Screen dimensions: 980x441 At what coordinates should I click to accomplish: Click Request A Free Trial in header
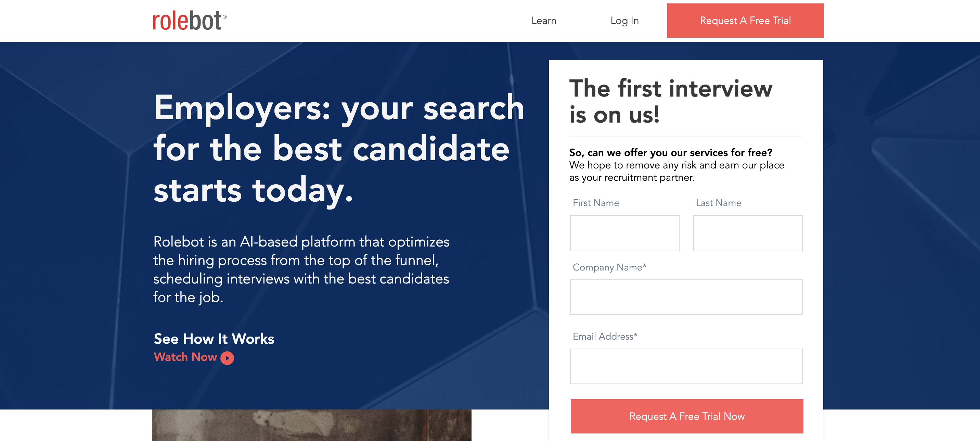pos(745,21)
